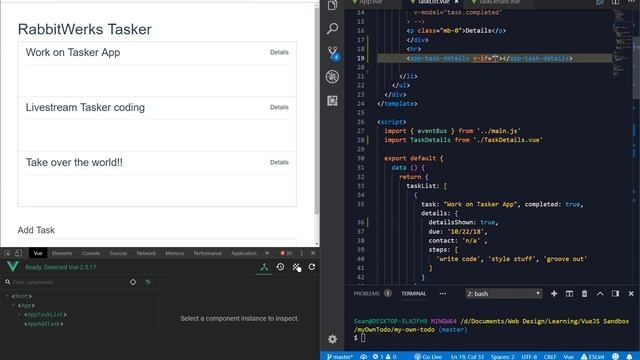Toggle devtools device toolbar icon
The image size is (640, 360).
point(18,253)
